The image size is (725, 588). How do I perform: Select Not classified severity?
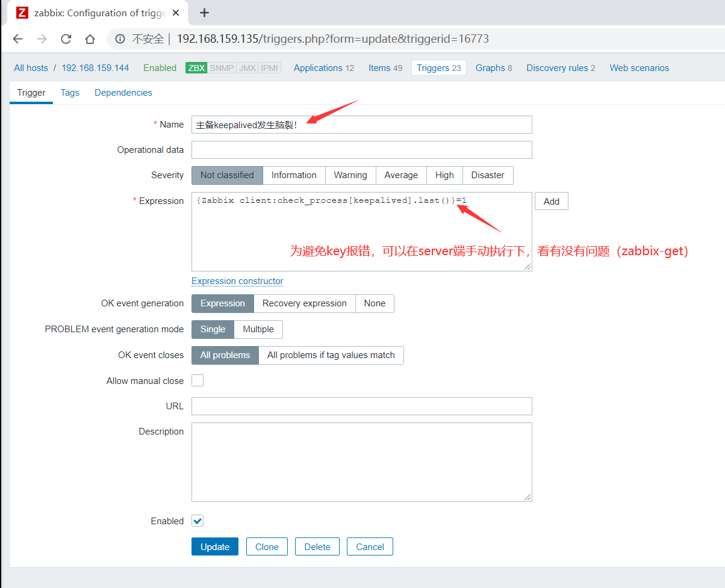227,175
